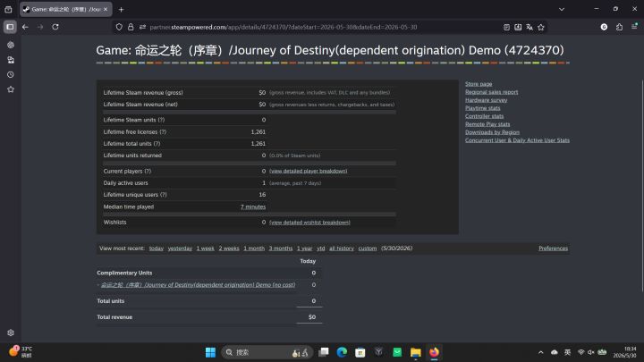The width and height of the screenshot is (644, 362).
Task: Open synced tabs in the sidebar
Action: 11,60
